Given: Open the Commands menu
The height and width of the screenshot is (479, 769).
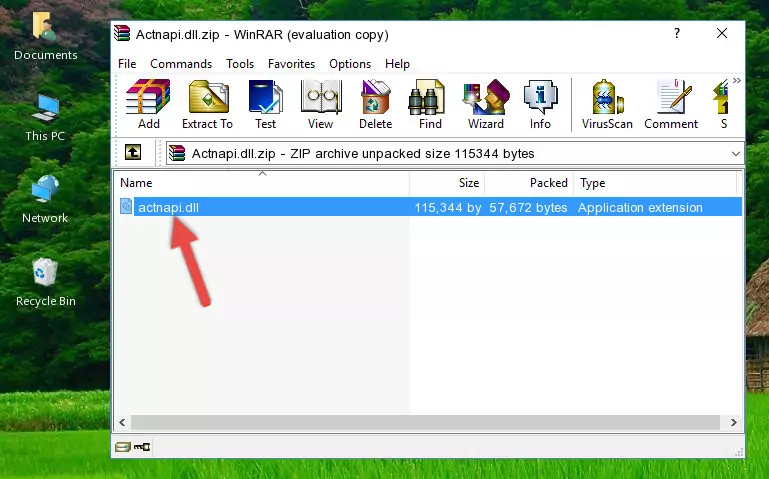Looking at the screenshot, I should (x=181, y=64).
